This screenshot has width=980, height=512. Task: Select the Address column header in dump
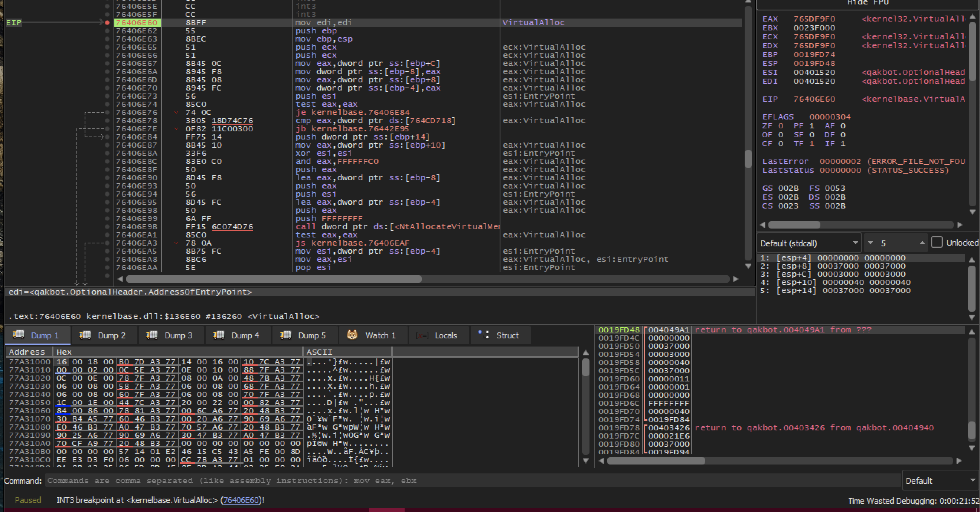[x=29, y=352]
